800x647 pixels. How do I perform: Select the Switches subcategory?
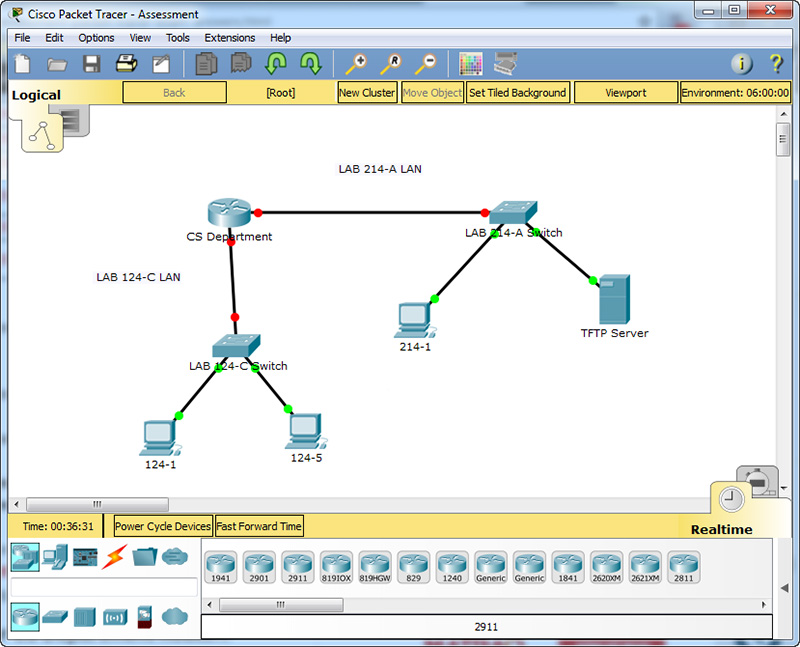55,617
